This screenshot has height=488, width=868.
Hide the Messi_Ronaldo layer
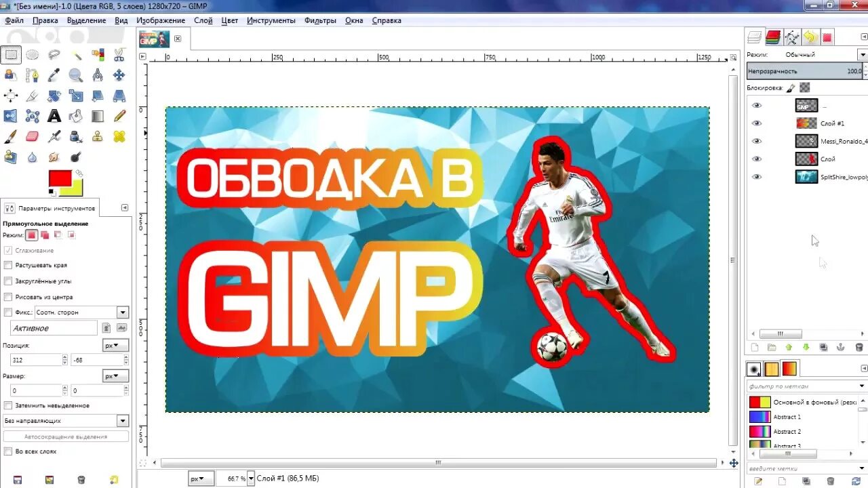pos(757,141)
